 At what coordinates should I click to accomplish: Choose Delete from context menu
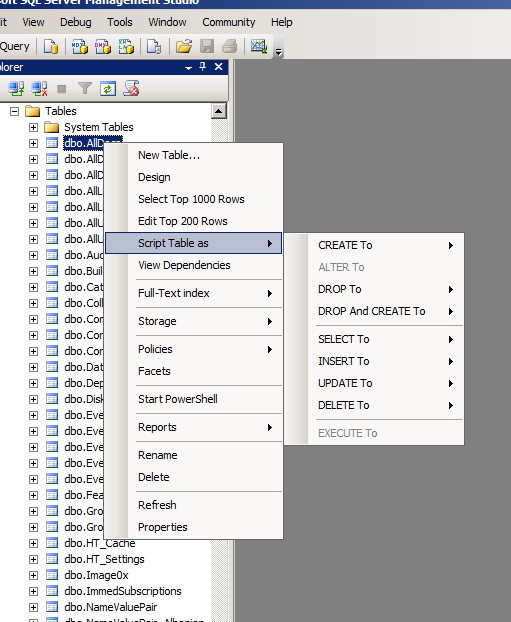[x=194, y=477]
